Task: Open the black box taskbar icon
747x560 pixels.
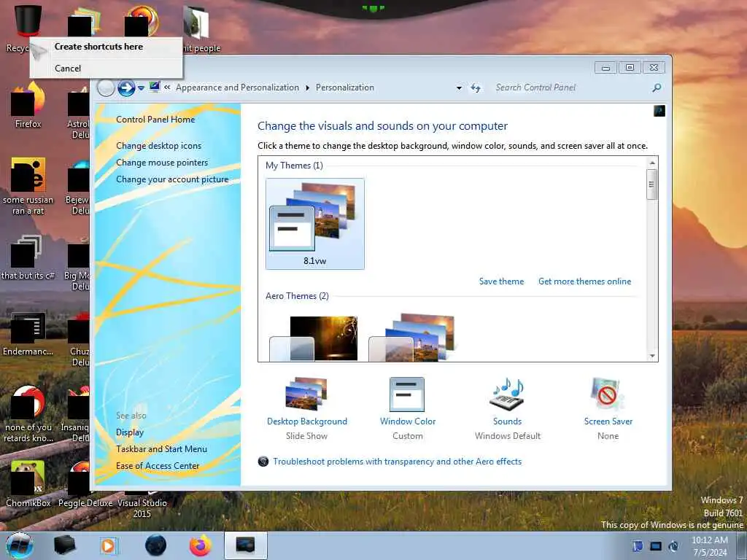Action: (64, 545)
